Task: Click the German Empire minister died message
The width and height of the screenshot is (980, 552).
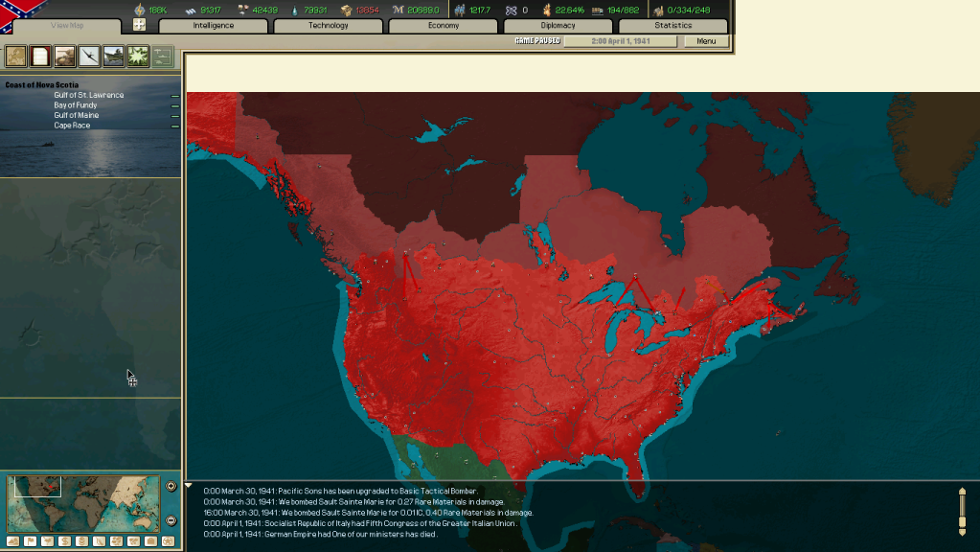Action: click(x=321, y=534)
